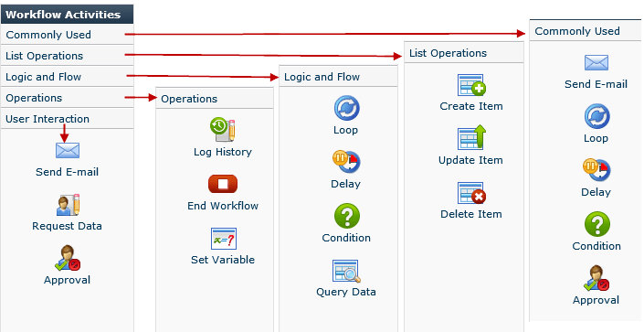
Task: Click Send E-mail label under User Interaction
Action: (x=67, y=172)
